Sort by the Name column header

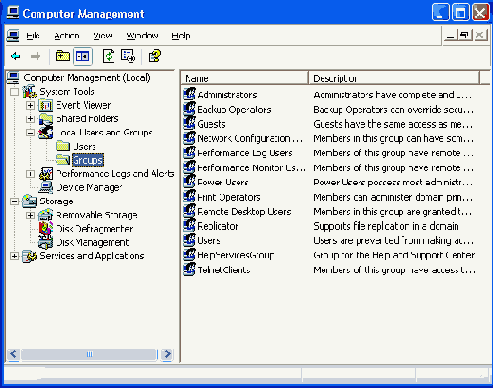[244, 78]
